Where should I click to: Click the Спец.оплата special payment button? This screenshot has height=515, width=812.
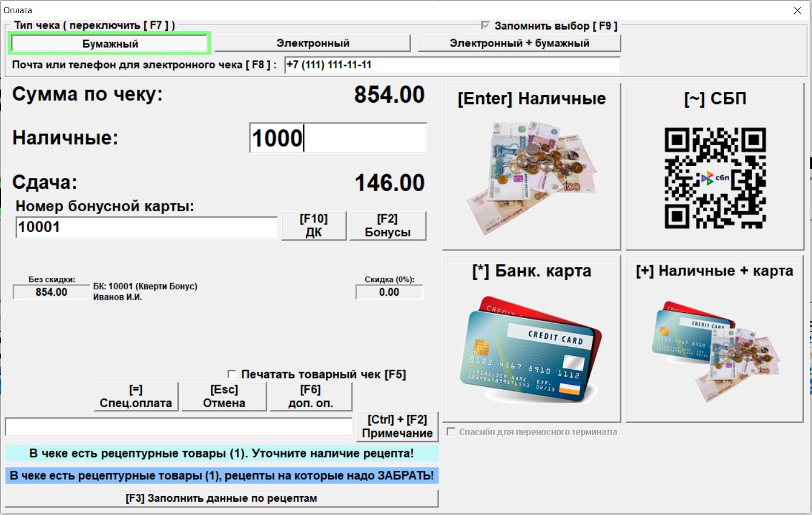(x=136, y=396)
